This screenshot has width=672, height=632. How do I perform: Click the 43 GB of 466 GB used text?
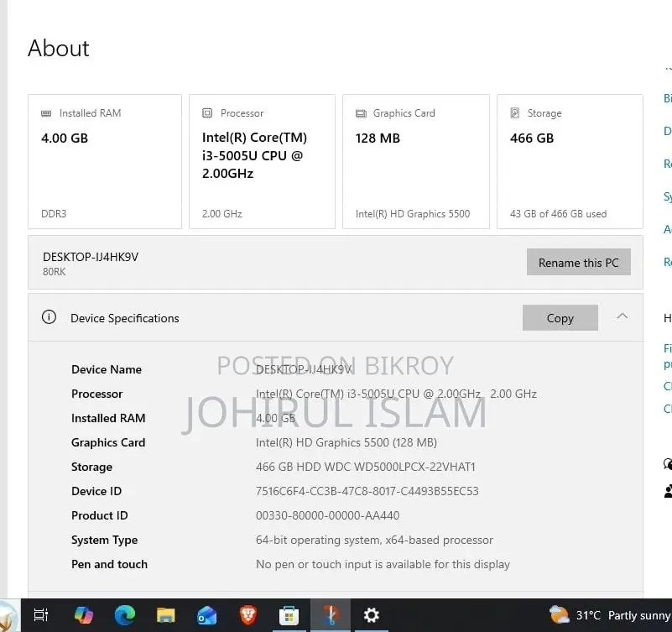click(558, 213)
